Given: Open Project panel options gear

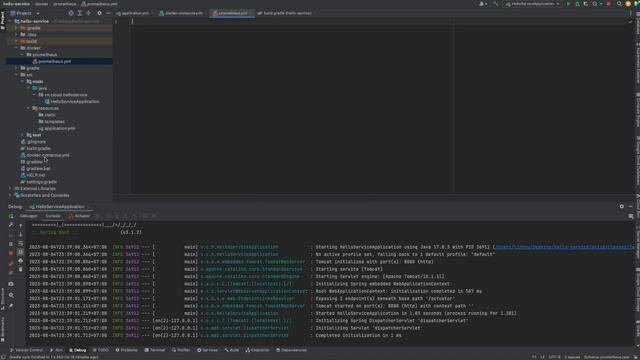Looking at the screenshot, I should pos(99,13).
